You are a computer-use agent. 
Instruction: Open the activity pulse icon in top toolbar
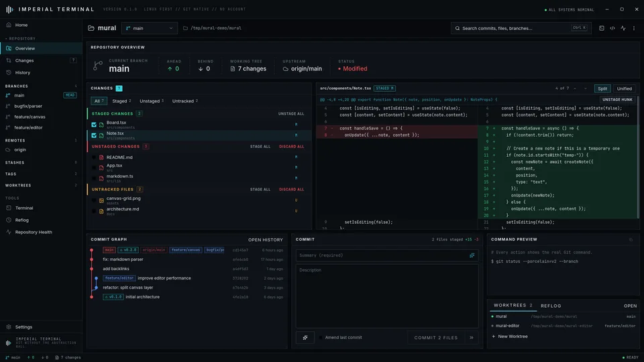[623, 28]
